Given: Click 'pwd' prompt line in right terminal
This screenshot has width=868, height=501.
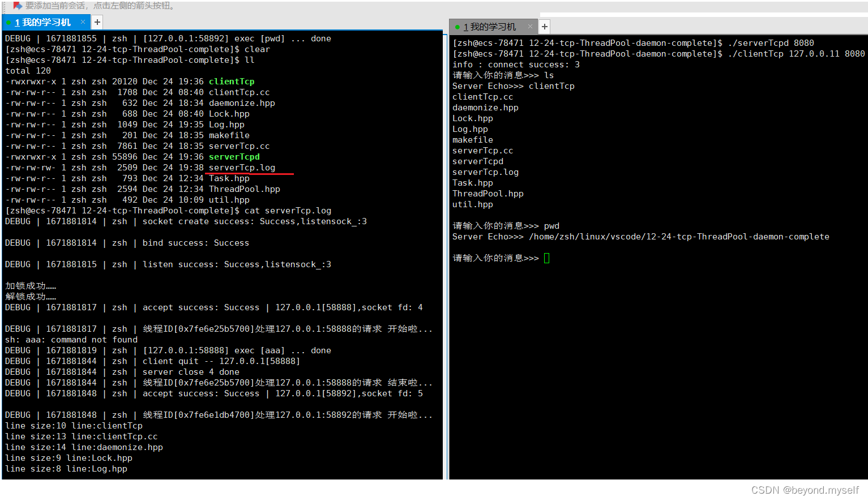Looking at the screenshot, I should tap(506, 226).
